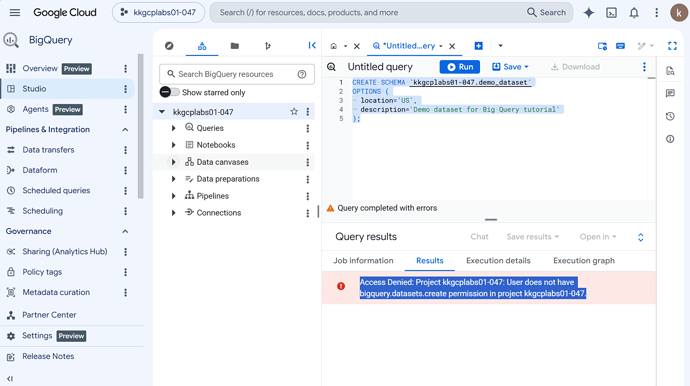
Task: Switch to the explorer compass tab
Action: pyautogui.click(x=169, y=46)
